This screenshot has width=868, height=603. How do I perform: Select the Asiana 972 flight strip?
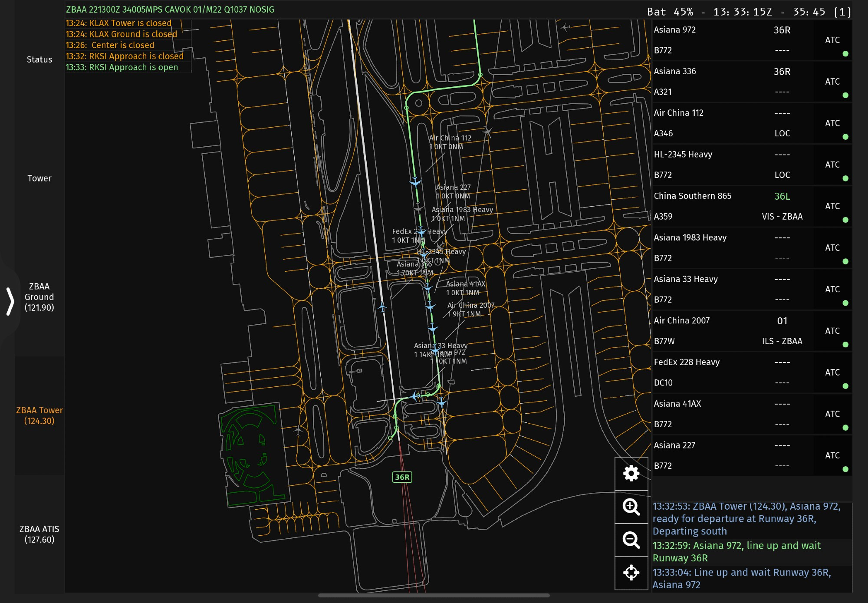point(752,40)
